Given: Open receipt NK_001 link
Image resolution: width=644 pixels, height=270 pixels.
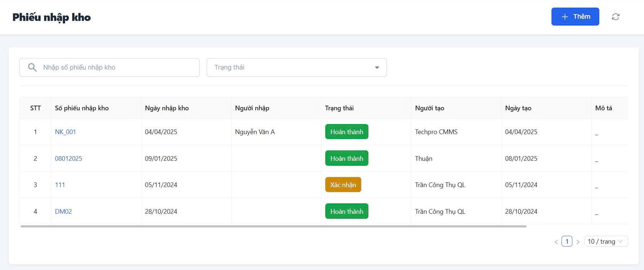Looking at the screenshot, I should 65,132.
